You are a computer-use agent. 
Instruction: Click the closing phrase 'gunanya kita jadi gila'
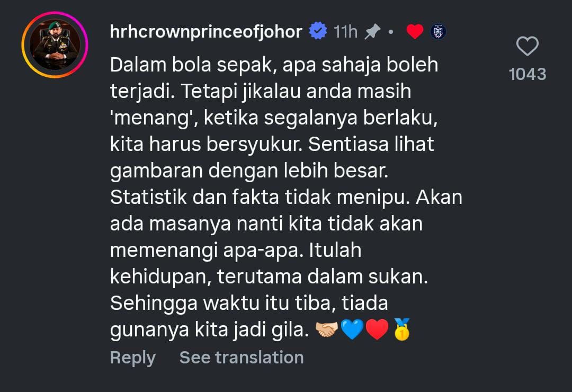coord(209,330)
